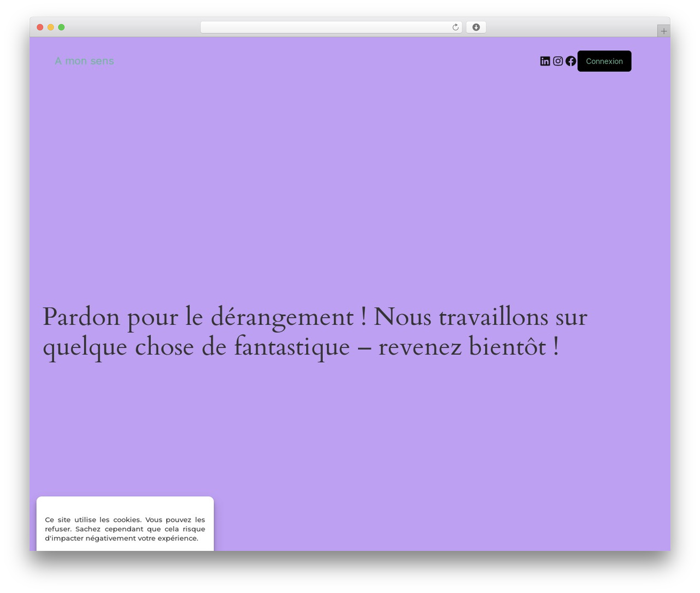Reload the page with the refresh icon
Viewport: 700px width, 593px height.
coord(456,27)
